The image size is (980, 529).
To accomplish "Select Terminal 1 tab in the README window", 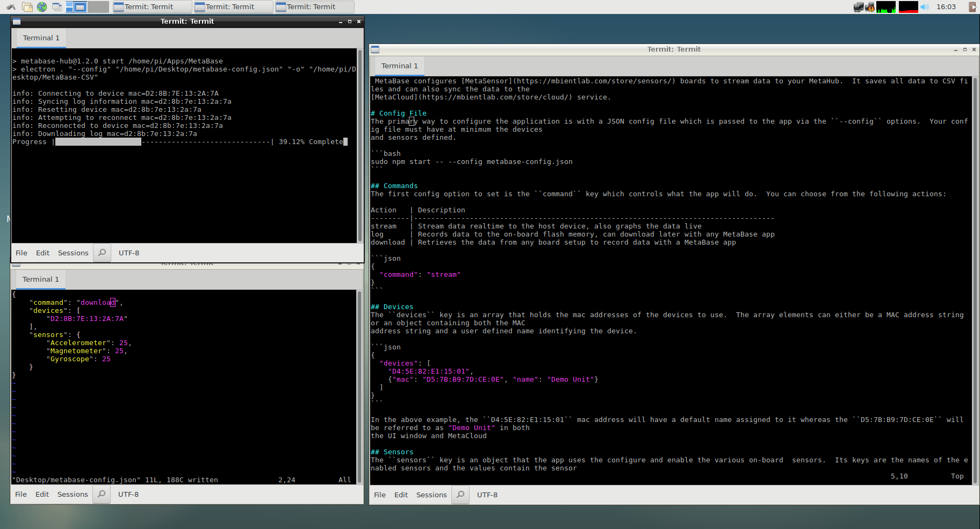I will [399, 66].
